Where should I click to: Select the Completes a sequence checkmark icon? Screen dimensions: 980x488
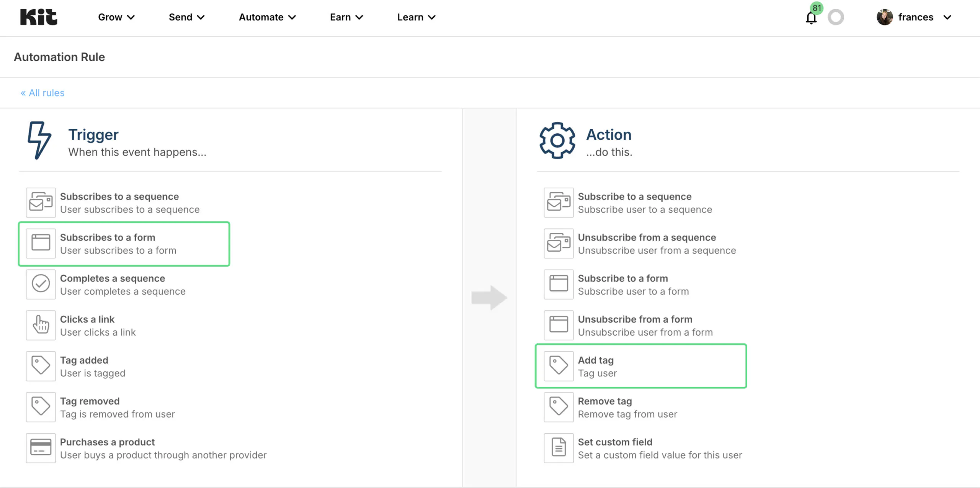point(41,284)
